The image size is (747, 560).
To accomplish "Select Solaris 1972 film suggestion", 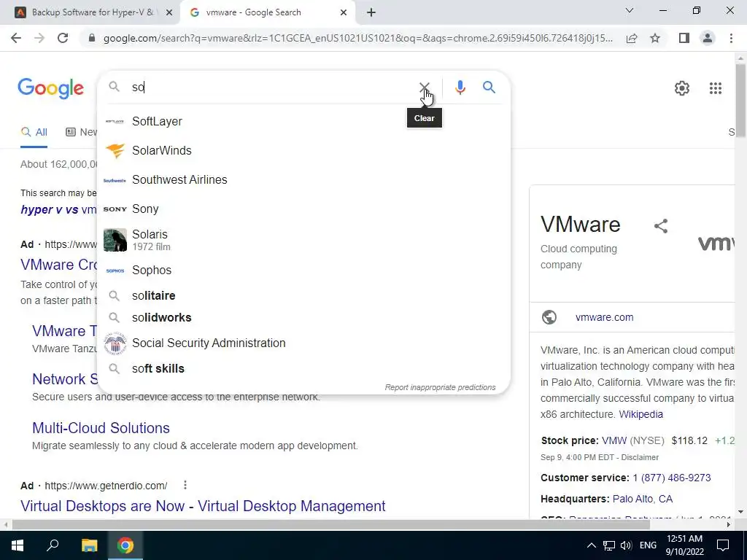I will pos(303,239).
